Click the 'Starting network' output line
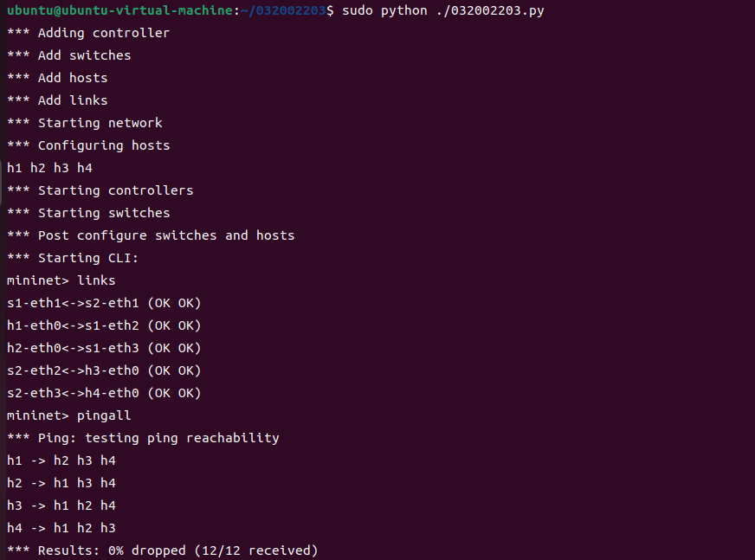This screenshot has width=755, height=560. click(85, 123)
